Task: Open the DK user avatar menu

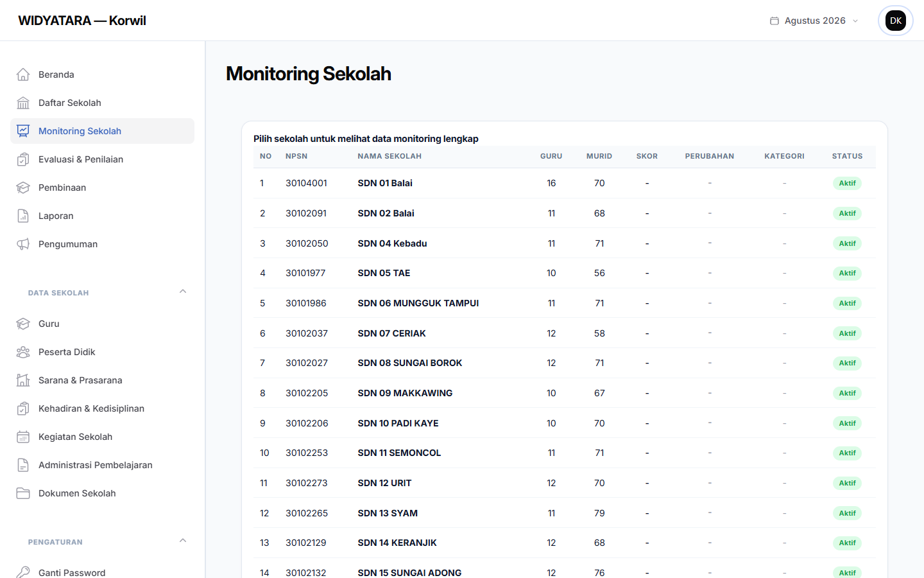Action: tap(896, 21)
